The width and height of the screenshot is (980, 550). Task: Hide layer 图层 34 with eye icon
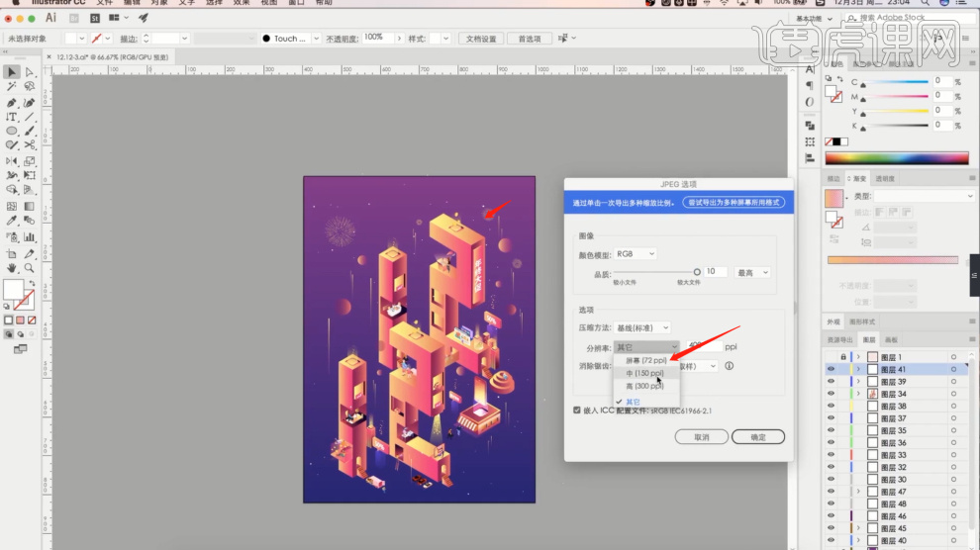(x=831, y=394)
